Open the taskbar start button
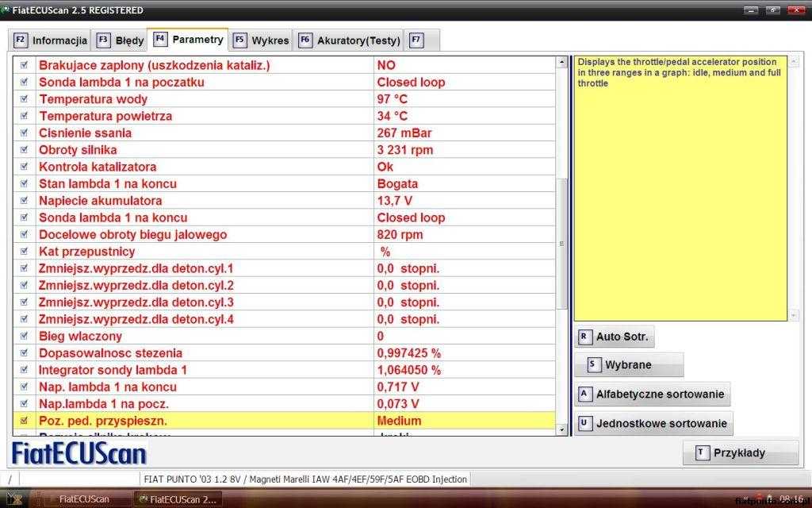 click(14, 498)
